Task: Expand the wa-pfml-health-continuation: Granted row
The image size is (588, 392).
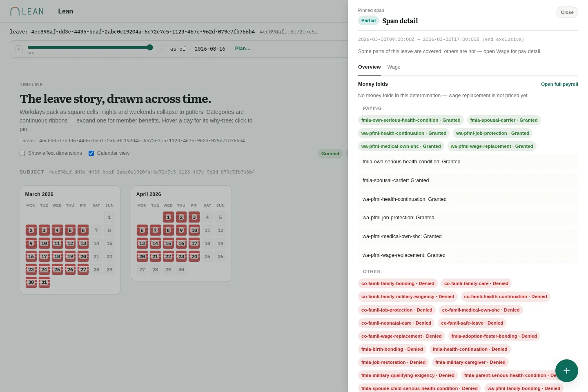Action: tap(468, 199)
